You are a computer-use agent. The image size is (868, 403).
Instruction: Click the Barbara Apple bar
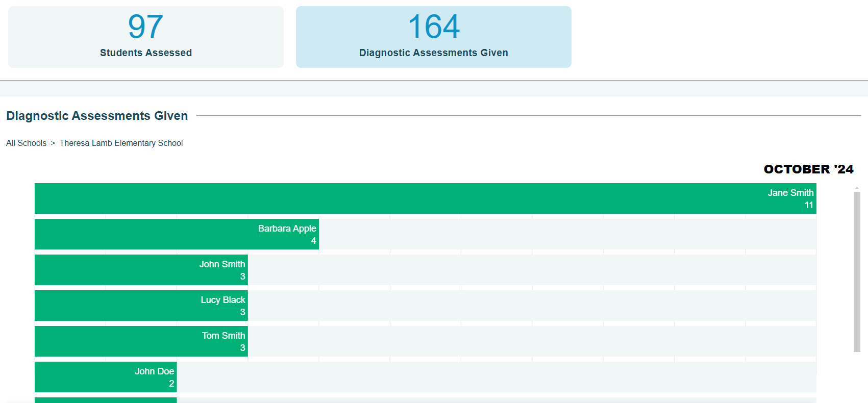[177, 234]
